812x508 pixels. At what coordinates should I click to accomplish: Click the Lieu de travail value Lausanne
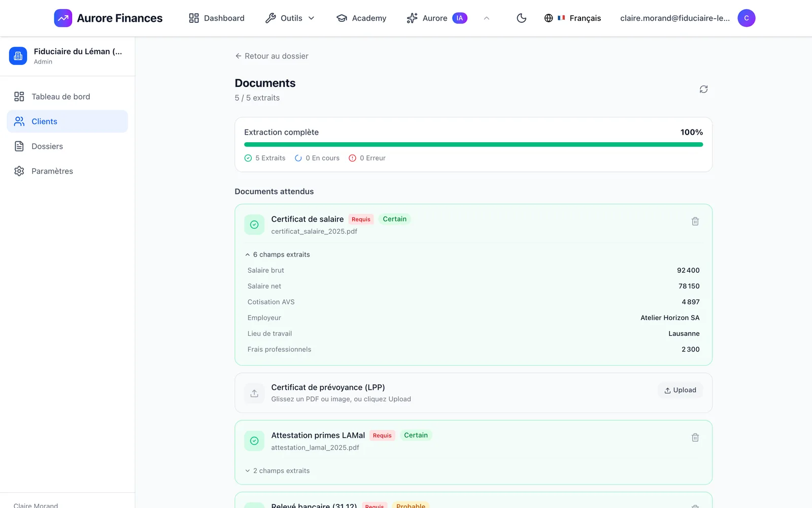point(684,334)
